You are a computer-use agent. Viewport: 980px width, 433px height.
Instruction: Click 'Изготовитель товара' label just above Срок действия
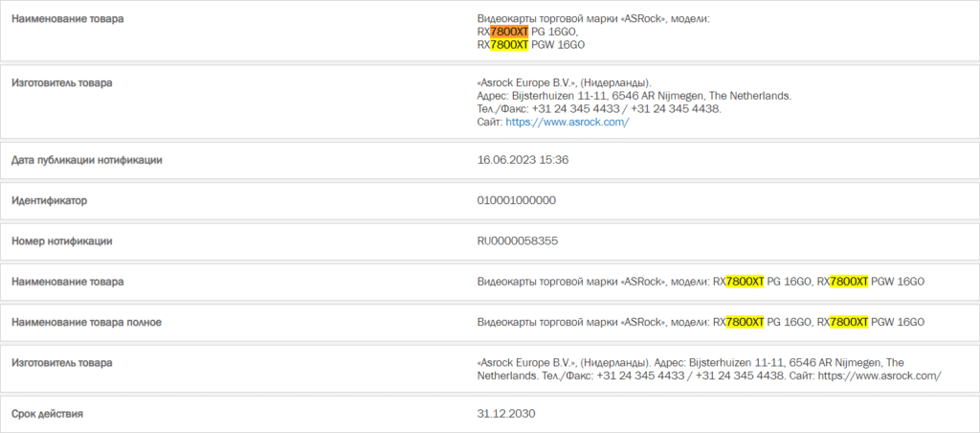[x=62, y=363]
